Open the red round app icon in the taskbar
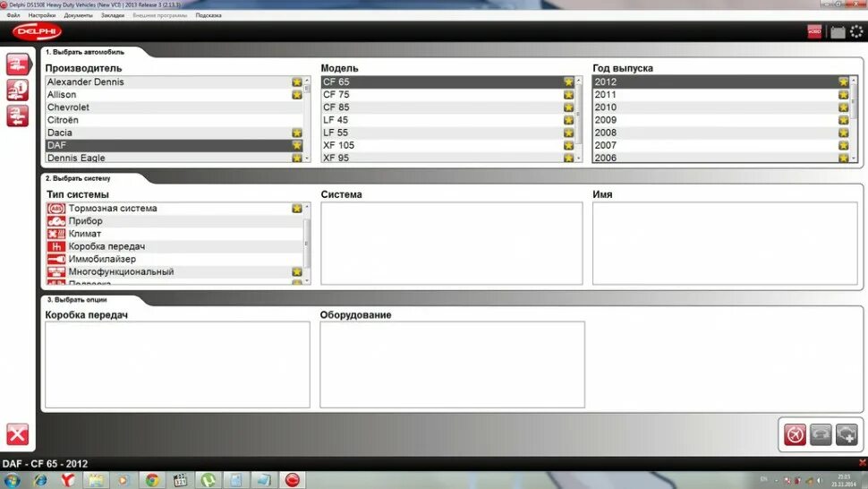 pyautogui.click(x=293, y=479)
